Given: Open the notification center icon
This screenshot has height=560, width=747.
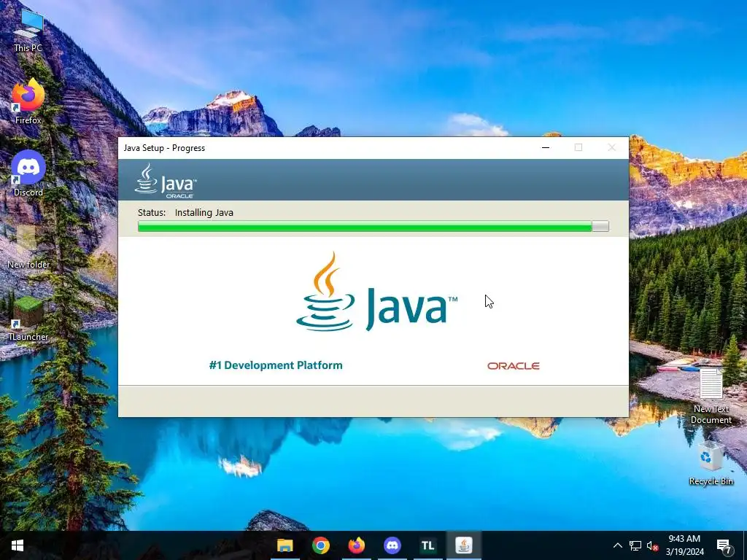Looking at the screenshot, I should (724, 545).
